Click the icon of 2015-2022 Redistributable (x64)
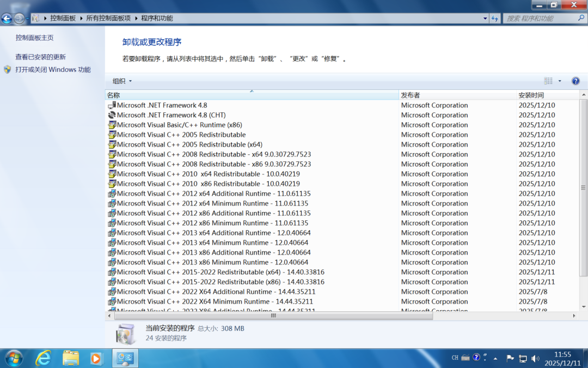 click(112, 272)
